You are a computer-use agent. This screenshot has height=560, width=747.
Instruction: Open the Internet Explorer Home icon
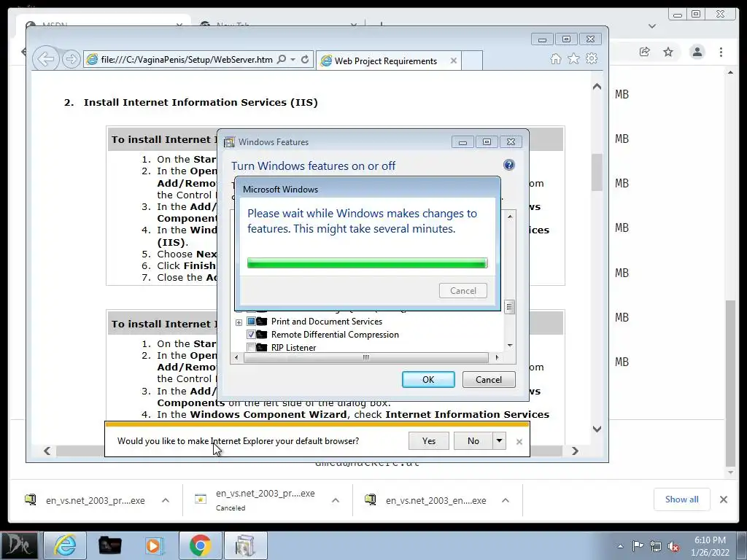(x=555, y=58)
